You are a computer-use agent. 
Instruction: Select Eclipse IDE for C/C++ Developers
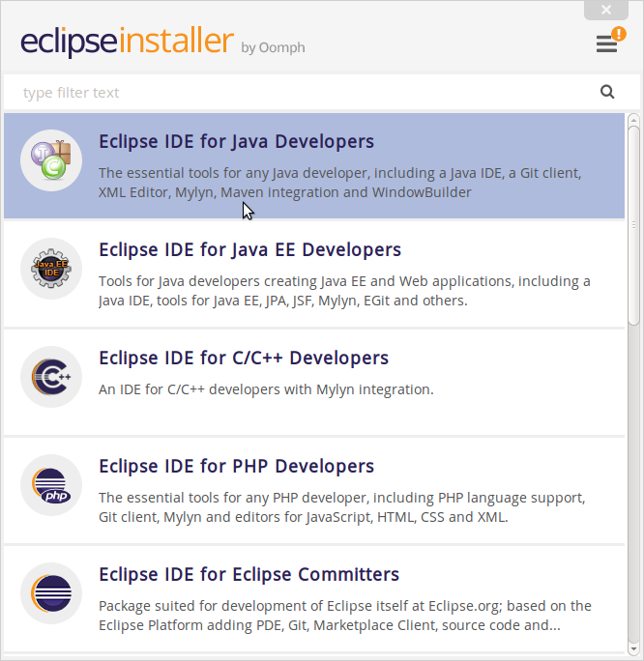(x=314, y=383)
